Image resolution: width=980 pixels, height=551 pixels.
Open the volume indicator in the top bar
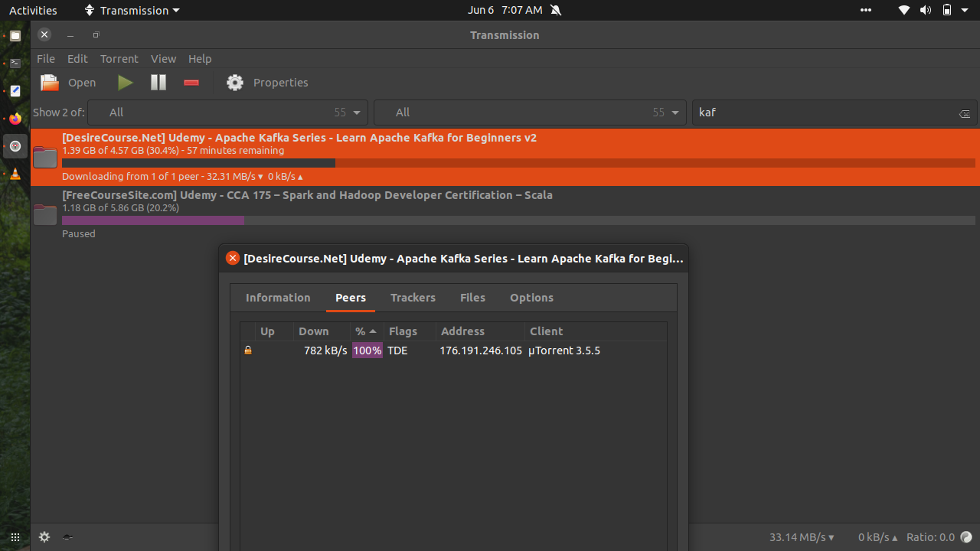click(x=926, y=10)
